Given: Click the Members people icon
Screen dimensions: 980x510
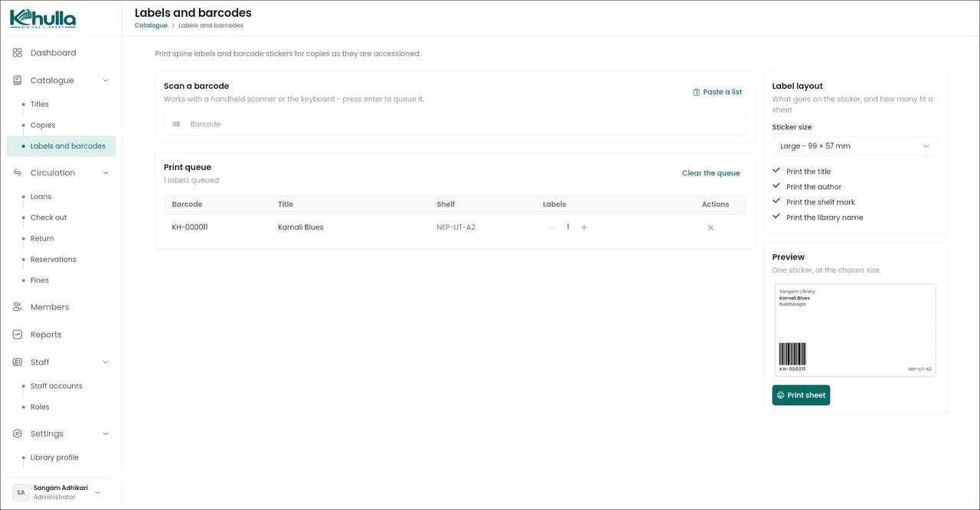Looking at the screenshot, I should (x=18, y=307).
